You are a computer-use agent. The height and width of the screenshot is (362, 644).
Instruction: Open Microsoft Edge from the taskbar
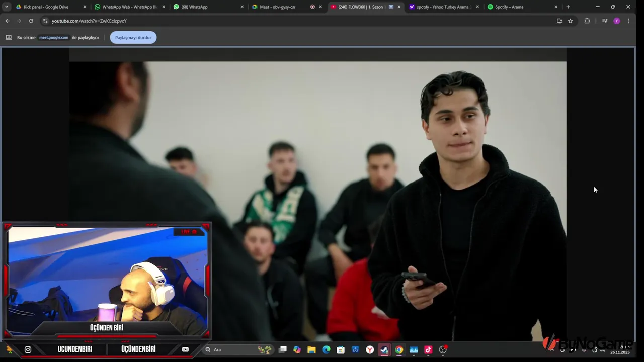[326, 349]
